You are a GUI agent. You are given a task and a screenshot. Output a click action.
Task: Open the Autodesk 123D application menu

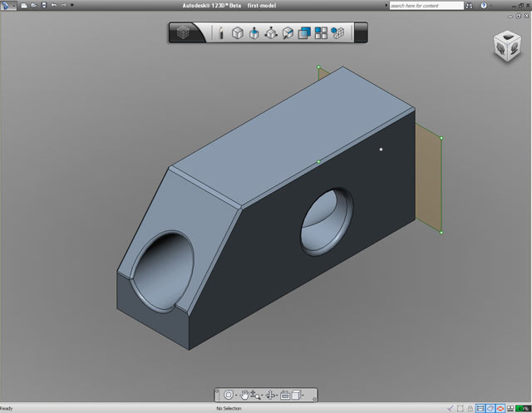pyautogui.click(x=6, y=6)
